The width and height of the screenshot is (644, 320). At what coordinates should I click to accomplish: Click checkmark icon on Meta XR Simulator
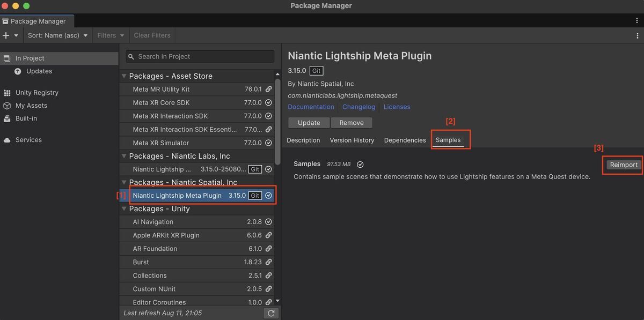pos(268,143)
